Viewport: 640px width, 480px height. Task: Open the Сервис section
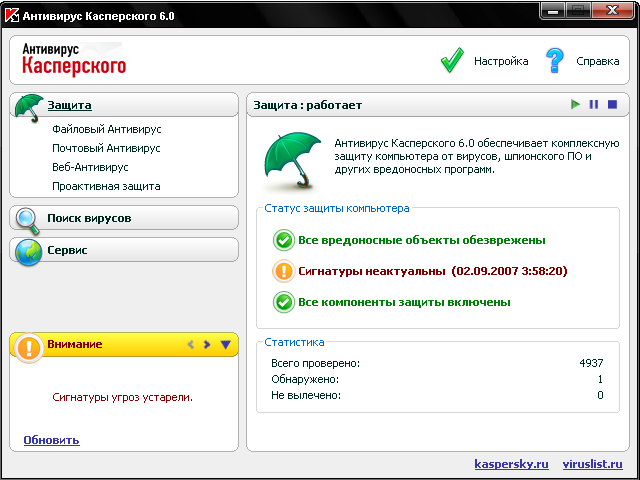pos(67,250)
